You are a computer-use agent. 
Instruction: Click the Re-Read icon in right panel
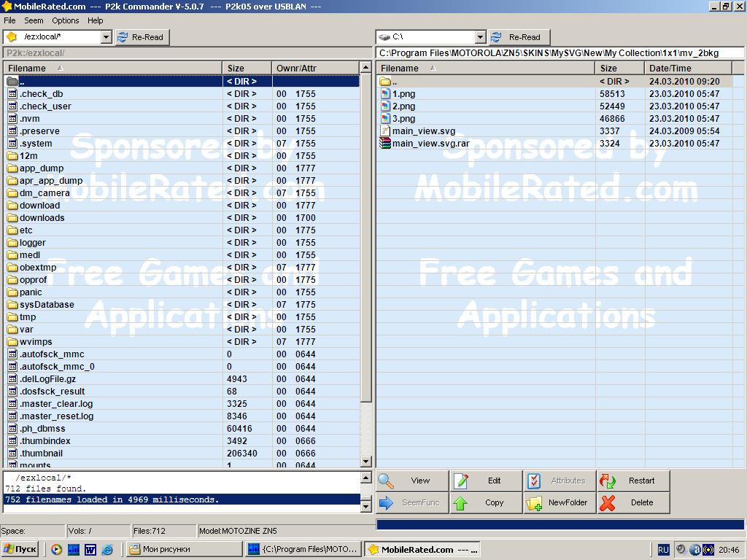[x=496, y=37]
